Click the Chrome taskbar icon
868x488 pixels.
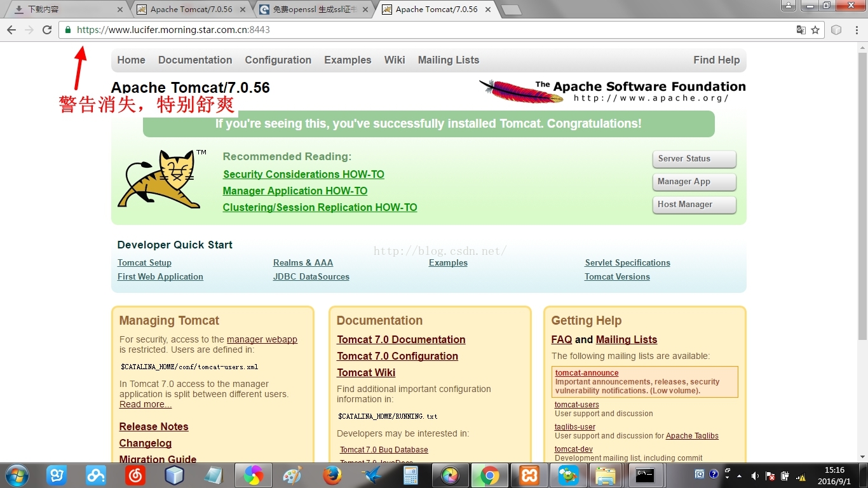[489, 475]
